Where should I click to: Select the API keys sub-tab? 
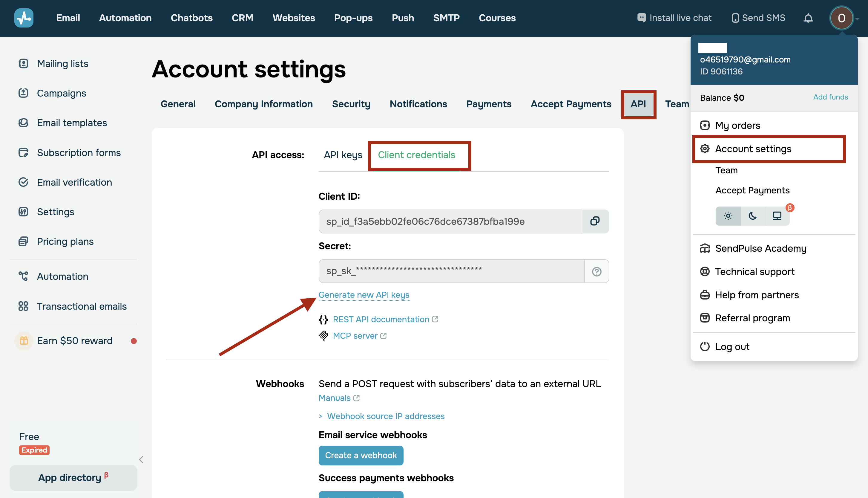coord(343,155)
